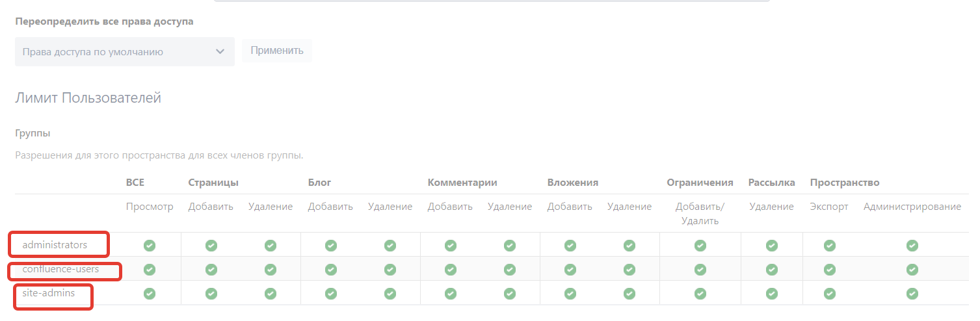Click confluence-users Комментарии Удаление check mark
Viewport: 980px width, 321px height.
coord(510,270)
